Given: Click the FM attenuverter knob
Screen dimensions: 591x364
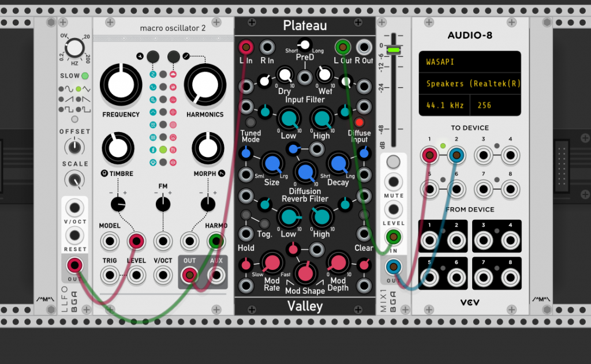Looking at the screenshot, I should 163,204.
